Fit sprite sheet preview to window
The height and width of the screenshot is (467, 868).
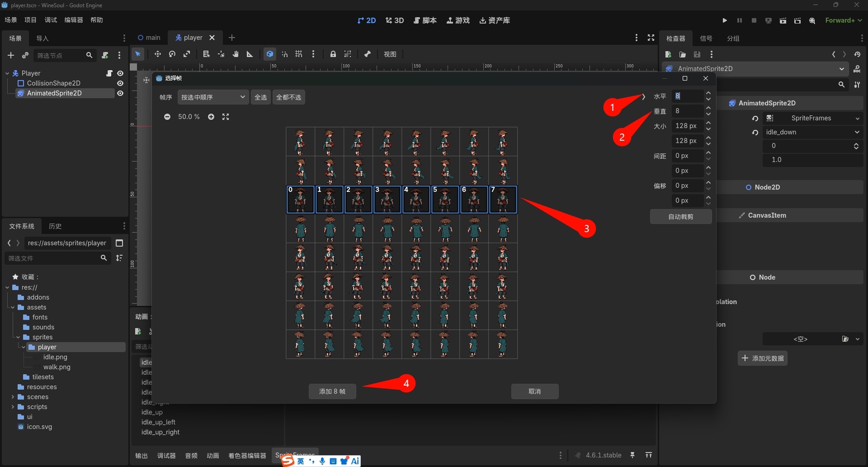tap(226, 117)
